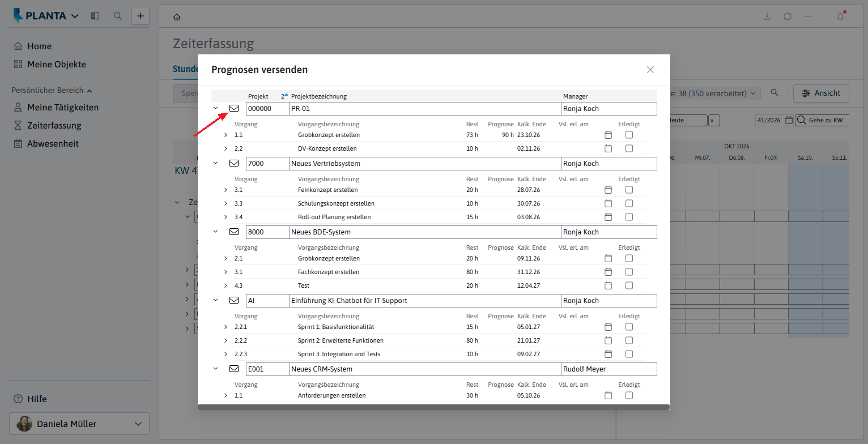Image resolution: width=868 pixels, height=444 pixels.
Task: Collapse the Neues Vertriebsystem project group
Action: pyautogui.click(x=215, y=163)
